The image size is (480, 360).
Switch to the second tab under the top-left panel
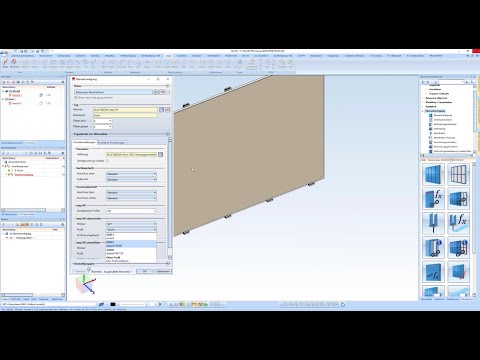[x=30, y=143]
